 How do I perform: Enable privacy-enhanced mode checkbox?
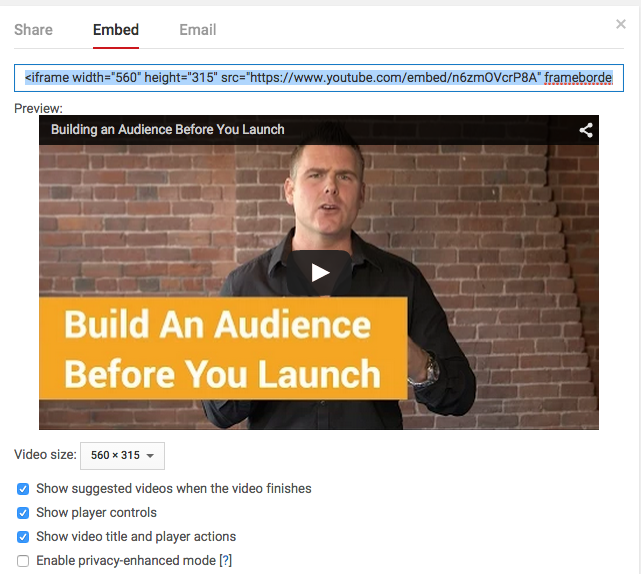pyautogui.click(x=23, y=561)
